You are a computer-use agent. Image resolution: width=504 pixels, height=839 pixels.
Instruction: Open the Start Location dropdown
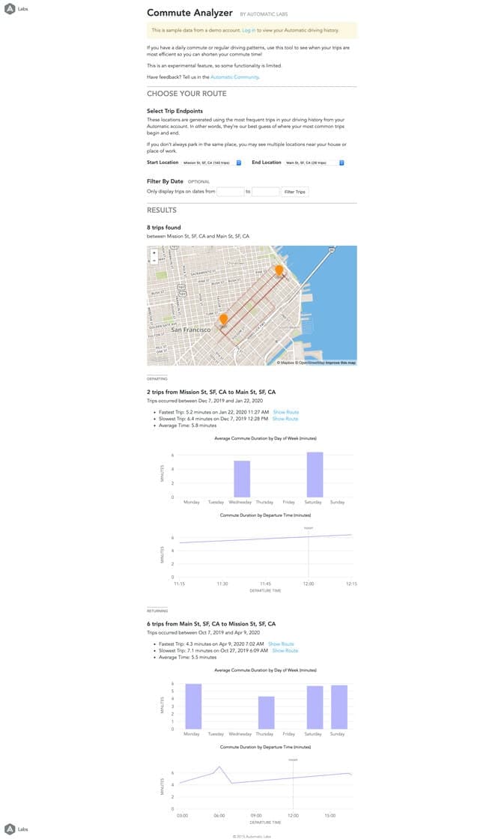click(211, 163)
